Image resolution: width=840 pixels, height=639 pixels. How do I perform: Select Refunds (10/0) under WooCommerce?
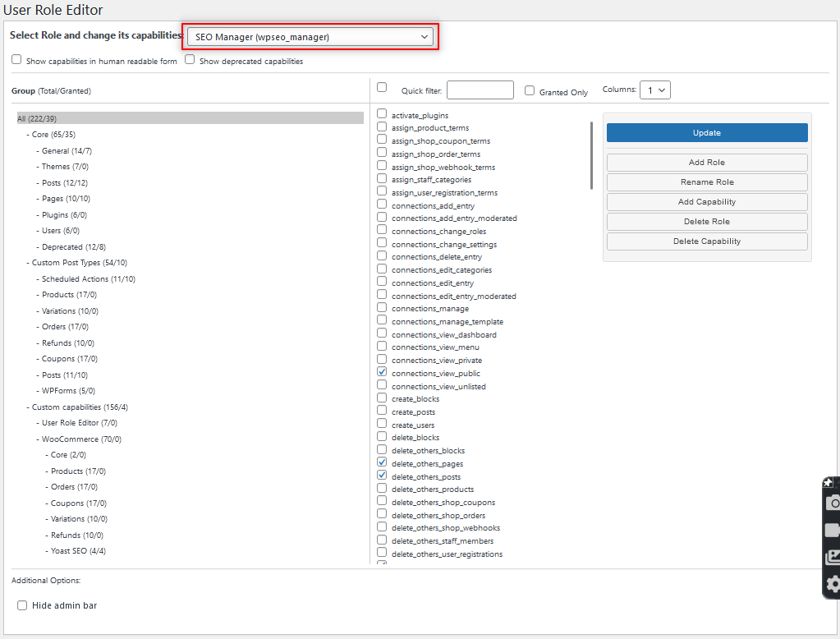click(77, 536)
